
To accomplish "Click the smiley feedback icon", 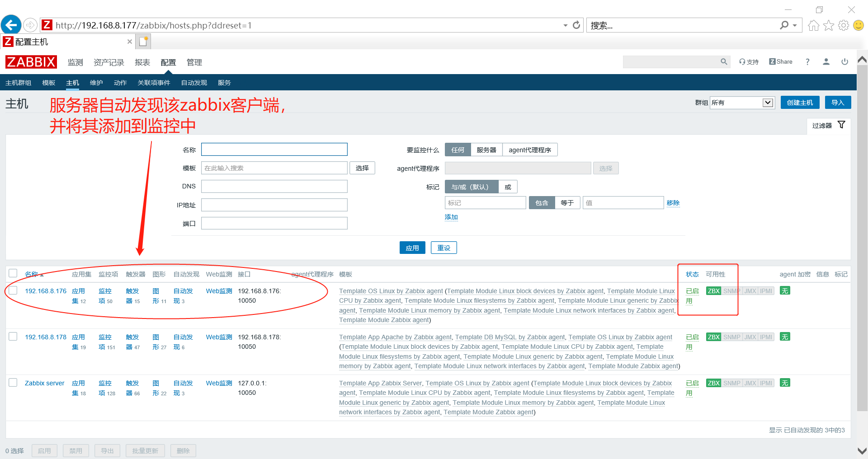I will coord(859,25).
